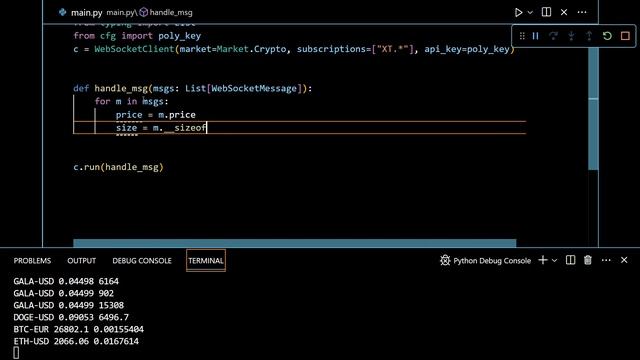Click the main.py editor tab
This screenshot has width=640, height=360.
86,13
